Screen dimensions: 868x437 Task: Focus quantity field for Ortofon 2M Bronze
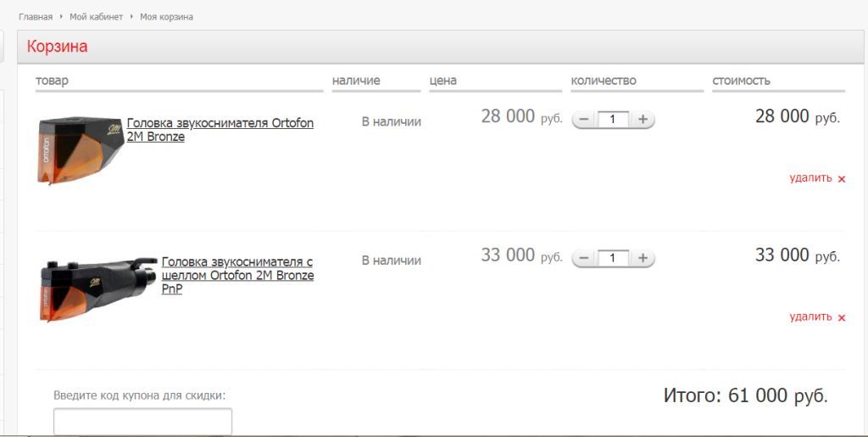613,120
